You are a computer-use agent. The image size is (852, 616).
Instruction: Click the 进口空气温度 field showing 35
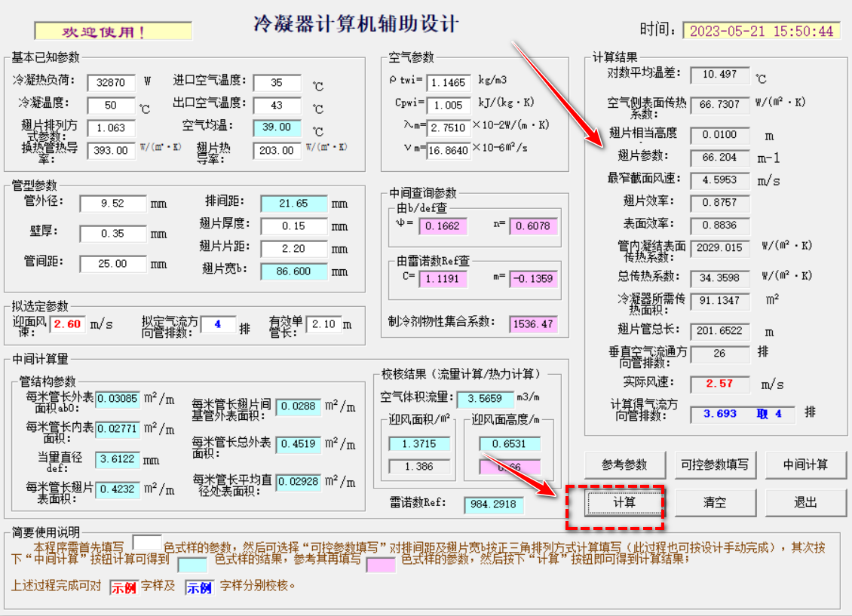coord(277,82)
